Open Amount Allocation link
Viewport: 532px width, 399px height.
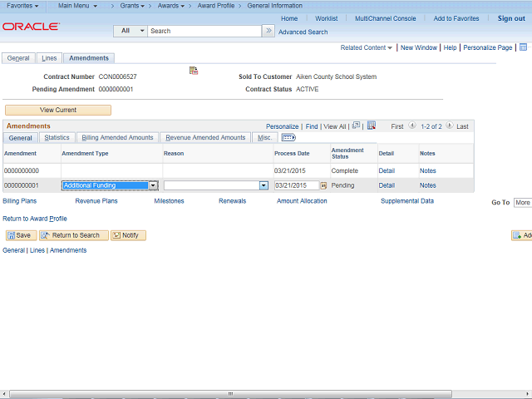302,201
